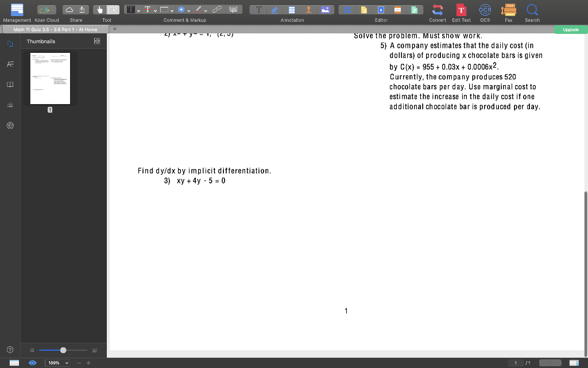Click the green Upgrade button
The height and width of the screenshot is (368, 588).
570,29
